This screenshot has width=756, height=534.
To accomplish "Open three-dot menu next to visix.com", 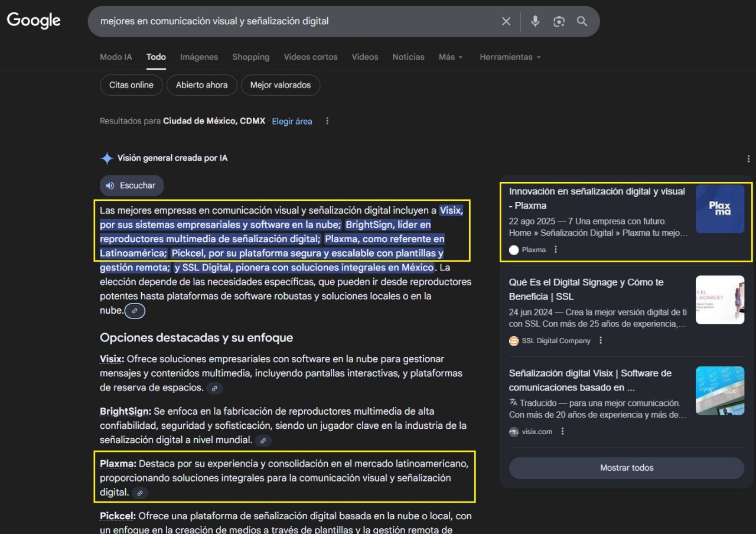I will click(562, 431).
